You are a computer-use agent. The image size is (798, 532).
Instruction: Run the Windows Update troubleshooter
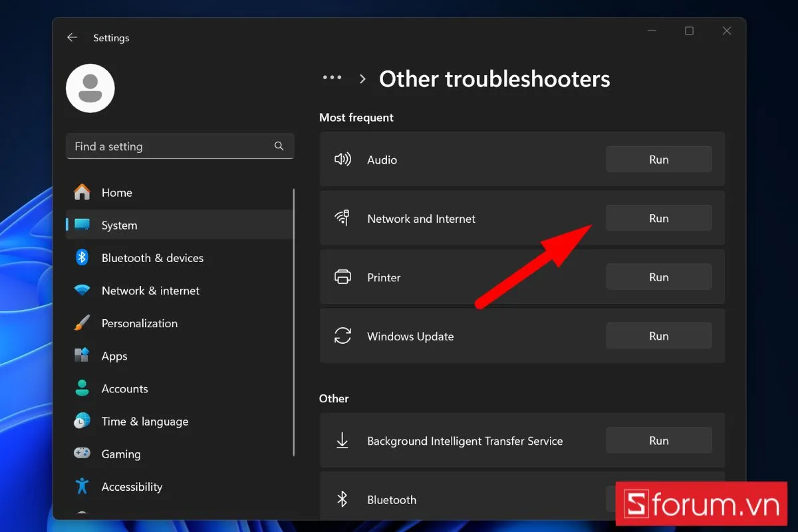[x=658, y=336]
